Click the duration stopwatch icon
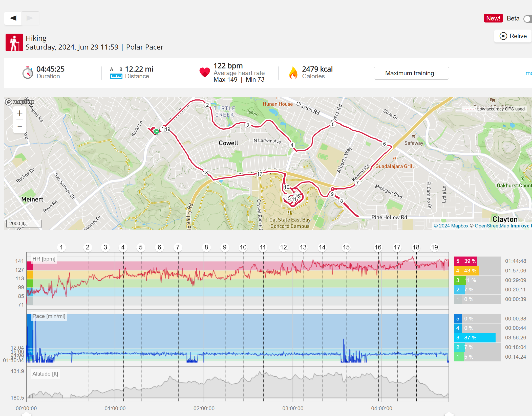 [x=28, y=73]
